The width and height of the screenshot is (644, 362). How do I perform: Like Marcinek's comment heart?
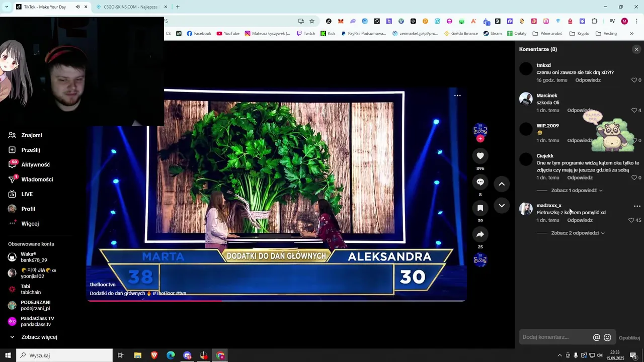[x=634, y=110]
